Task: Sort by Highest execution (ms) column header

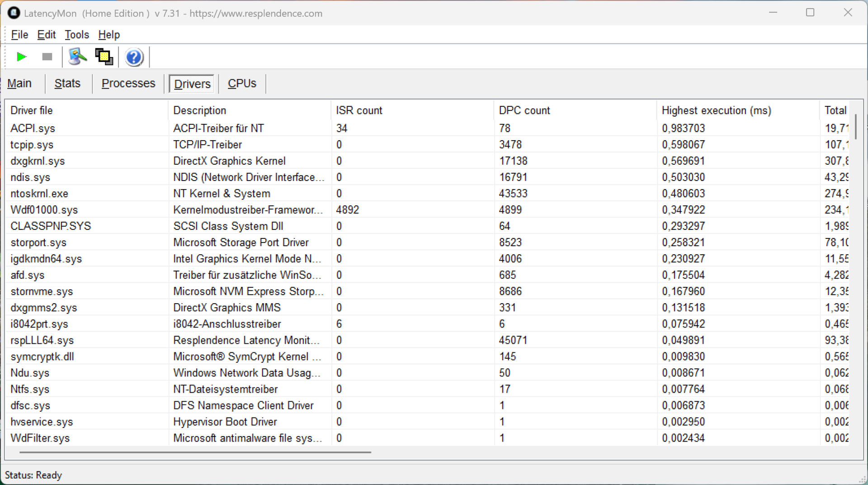Action: coord(716,110)
